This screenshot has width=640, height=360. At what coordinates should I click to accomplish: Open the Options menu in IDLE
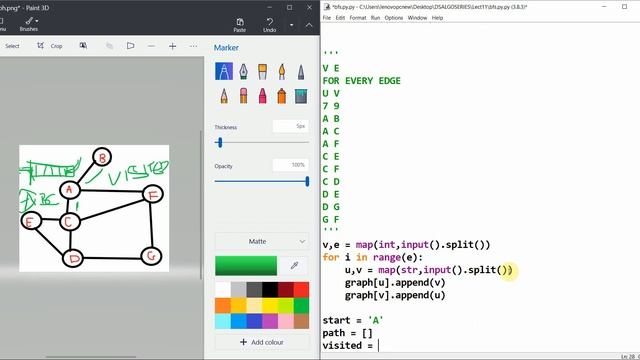tap(393, 18)
